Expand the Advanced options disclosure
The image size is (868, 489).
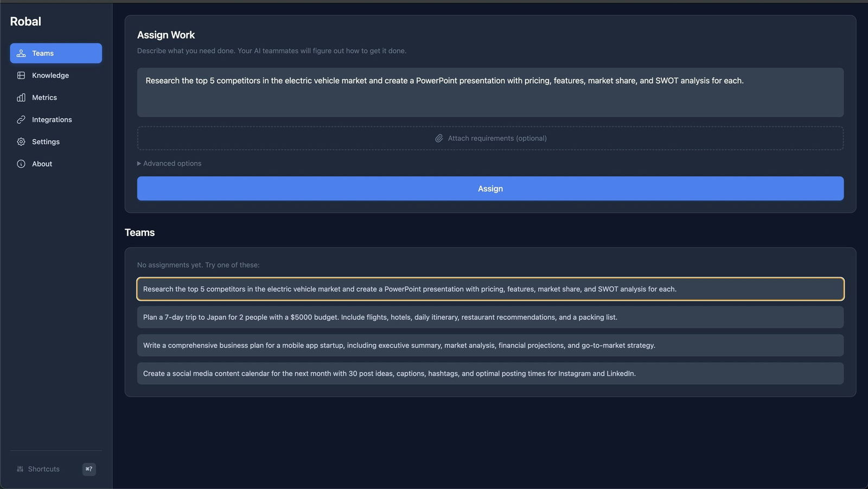coord(169,163)
